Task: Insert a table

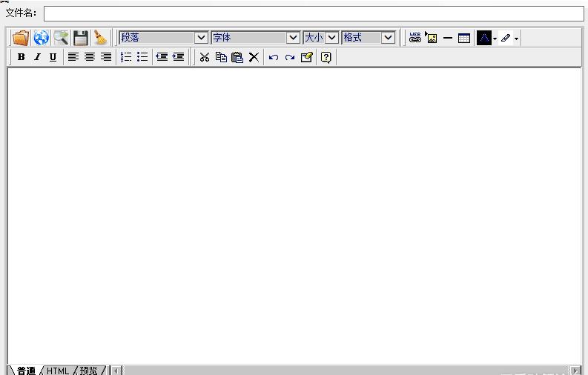Action: click(x=464, y=38)
